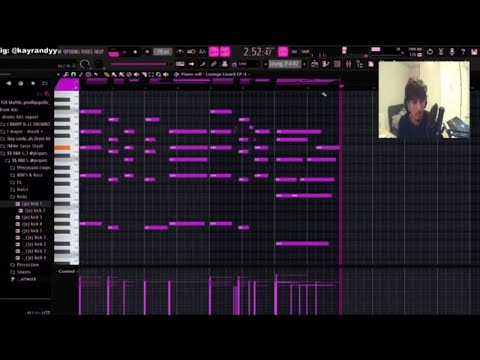Select the Paint brush tool in piano roll
The image size is (480, 360).
coord(114,74)
